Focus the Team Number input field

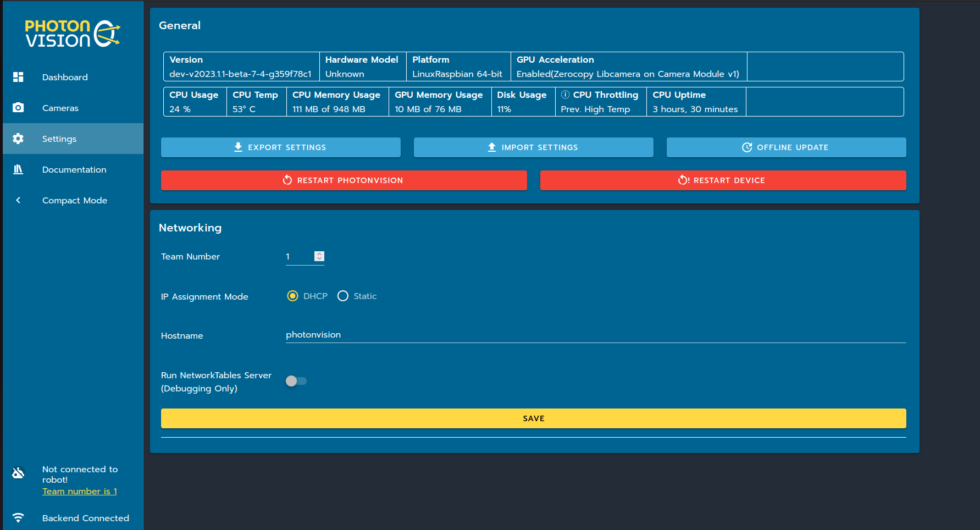[300, 257]
